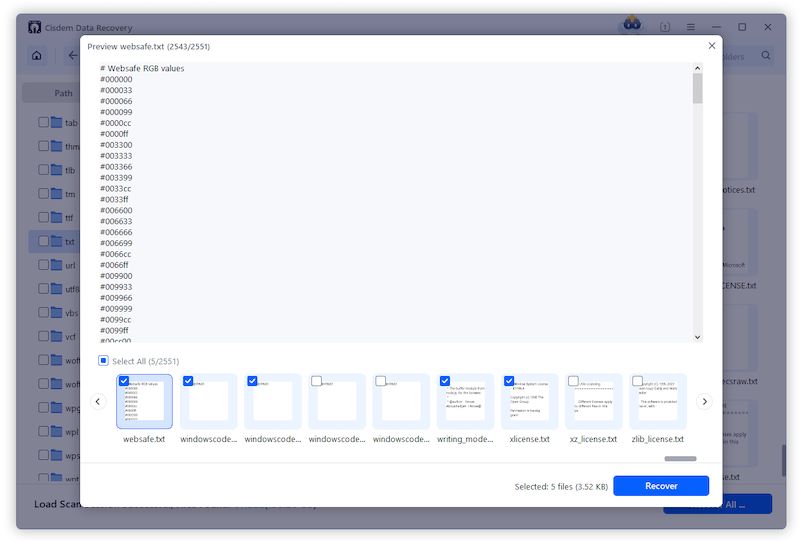Click the '#006600' line in the preview

pos(116,210)
